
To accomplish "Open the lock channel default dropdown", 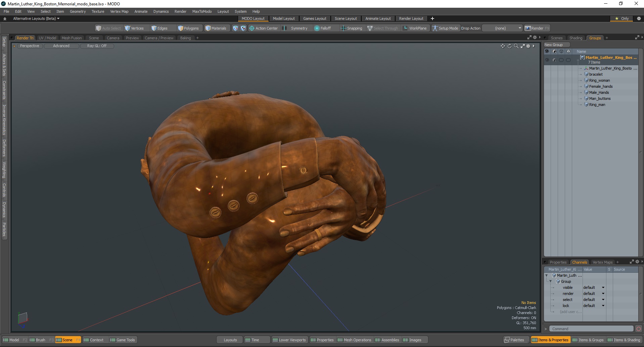I will [594, 306].
